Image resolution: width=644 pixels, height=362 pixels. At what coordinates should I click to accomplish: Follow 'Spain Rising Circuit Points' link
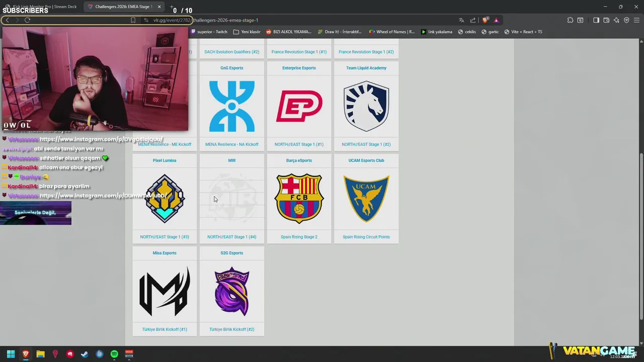[366, 237]
